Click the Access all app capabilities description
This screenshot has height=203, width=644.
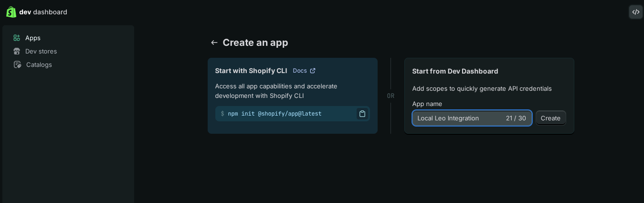pos(276,91)
